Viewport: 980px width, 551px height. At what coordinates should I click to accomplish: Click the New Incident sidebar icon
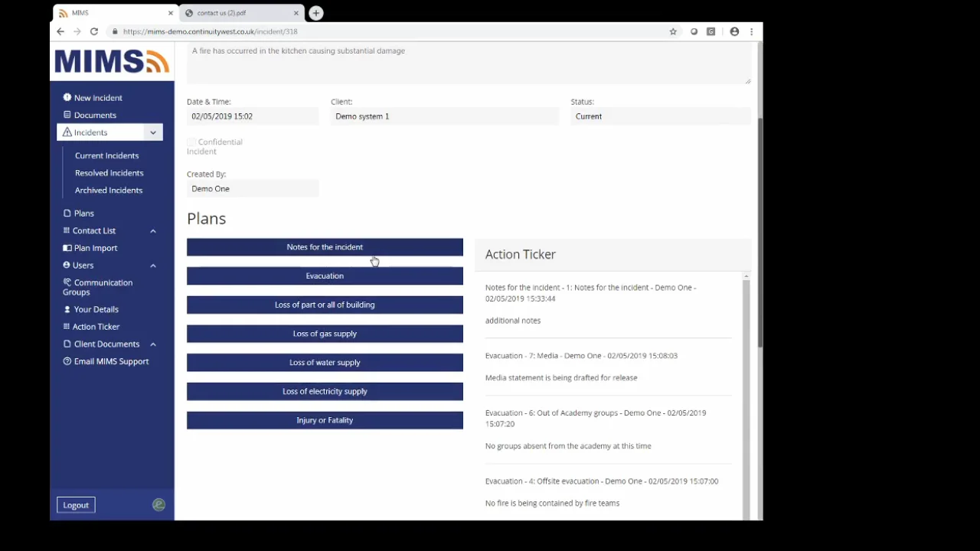67,97
